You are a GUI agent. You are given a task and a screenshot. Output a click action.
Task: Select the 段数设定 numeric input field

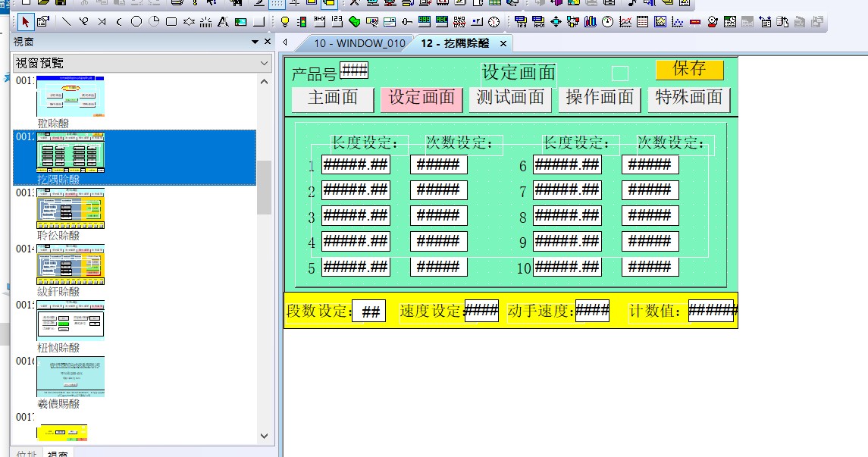[369, 311]
